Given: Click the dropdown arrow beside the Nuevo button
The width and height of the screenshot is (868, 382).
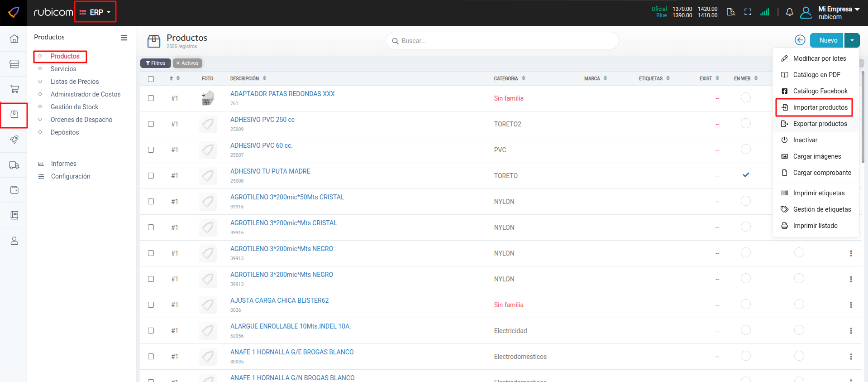Looking at the screenshot, I should (852, 40).
